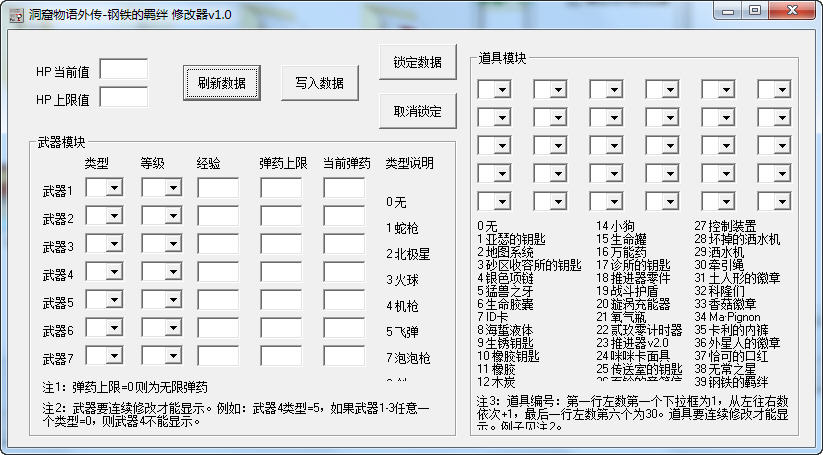823x455 pixels.
Task: Click the 2 北极星 weapon type text
Action: point(408,254)
